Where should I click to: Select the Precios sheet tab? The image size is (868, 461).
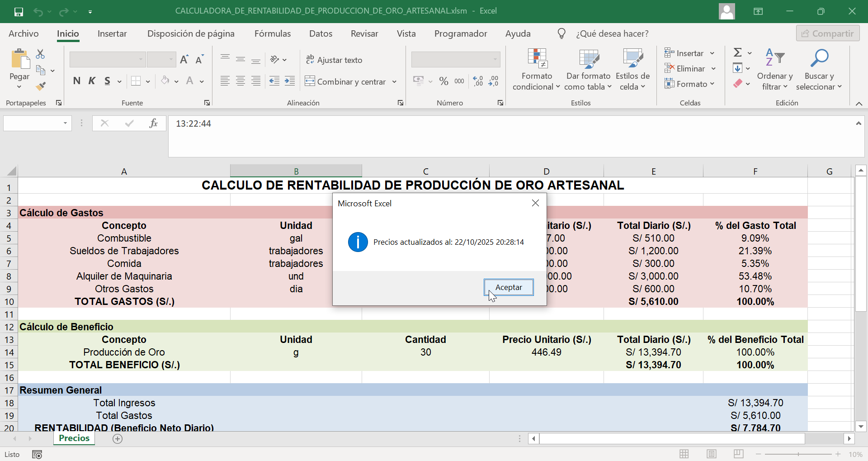[x=74, y=437]
